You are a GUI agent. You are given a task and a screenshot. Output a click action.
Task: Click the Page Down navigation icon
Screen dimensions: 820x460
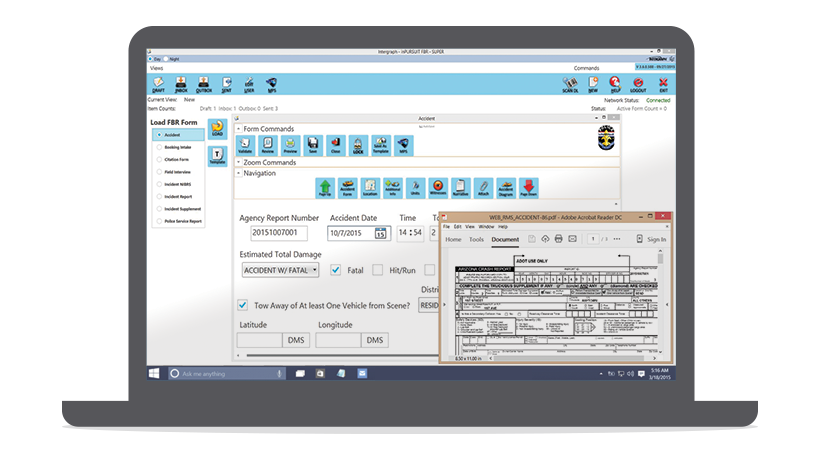(x=528, y=188)
